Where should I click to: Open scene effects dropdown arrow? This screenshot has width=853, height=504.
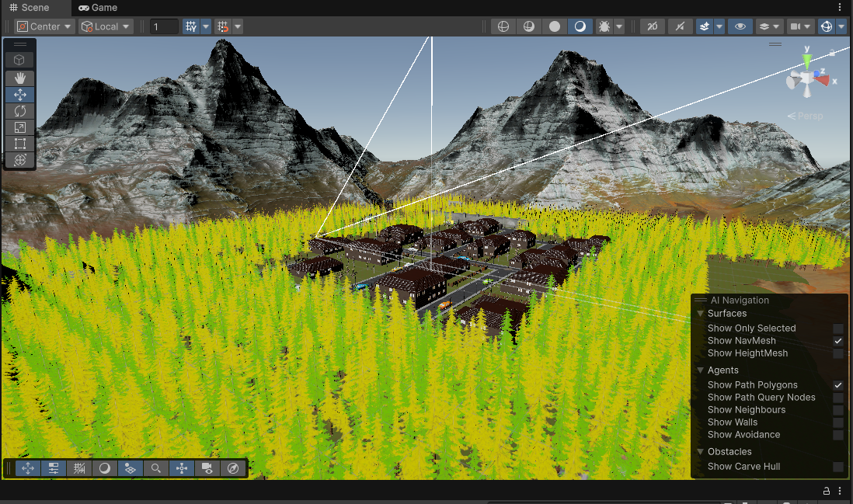[x=719, y=26]
